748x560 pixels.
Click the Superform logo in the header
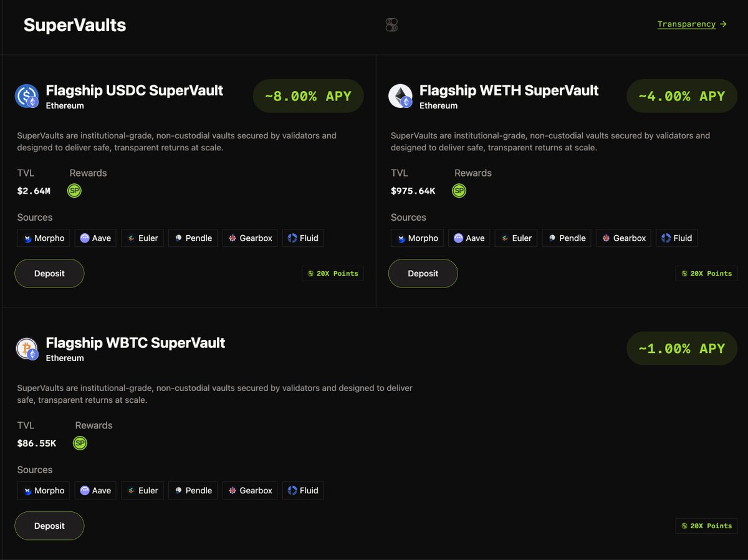point(391,25)
